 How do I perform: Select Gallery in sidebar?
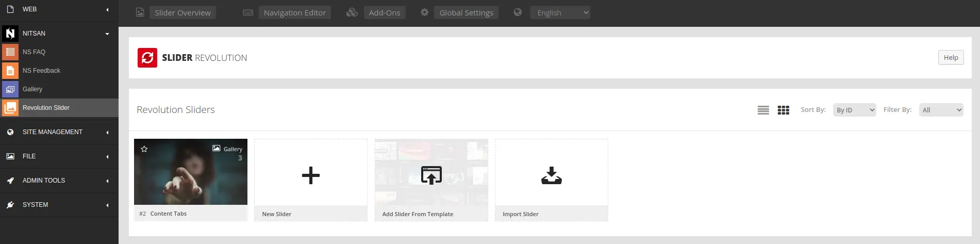[59, 89]
